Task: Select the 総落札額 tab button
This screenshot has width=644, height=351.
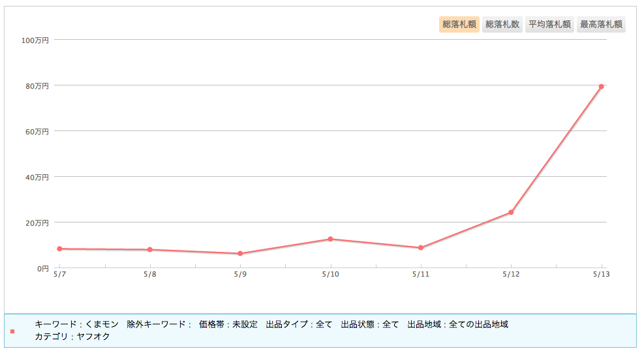Action: point(459,24)
